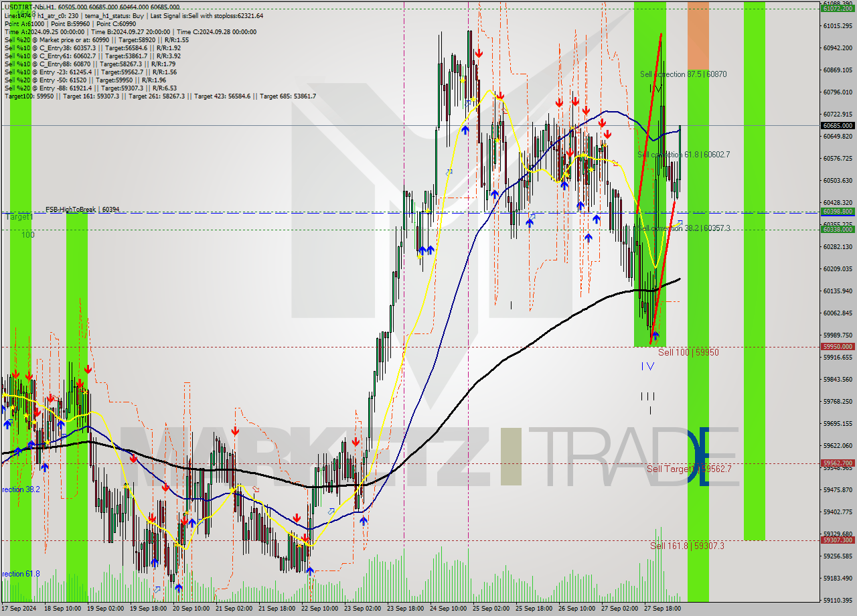Click the '19 Sep 18:00' time axis label
Viewport: 857px width, 616px height.
click(148, 609)
